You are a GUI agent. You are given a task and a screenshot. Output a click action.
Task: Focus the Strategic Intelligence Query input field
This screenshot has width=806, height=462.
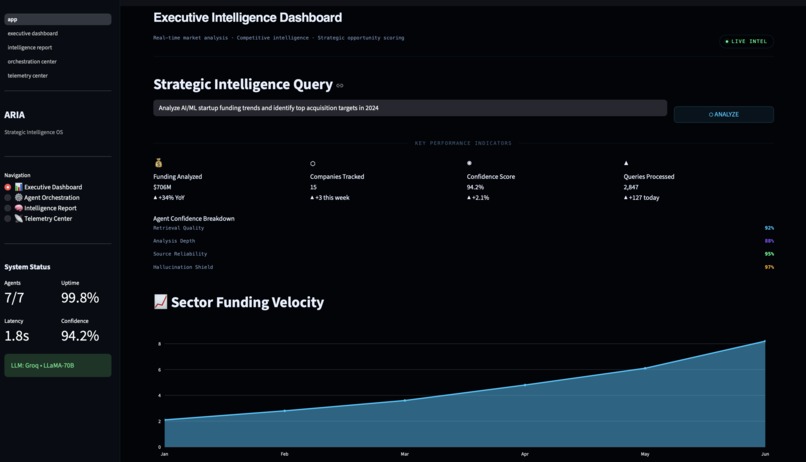[x=410, y=108]
